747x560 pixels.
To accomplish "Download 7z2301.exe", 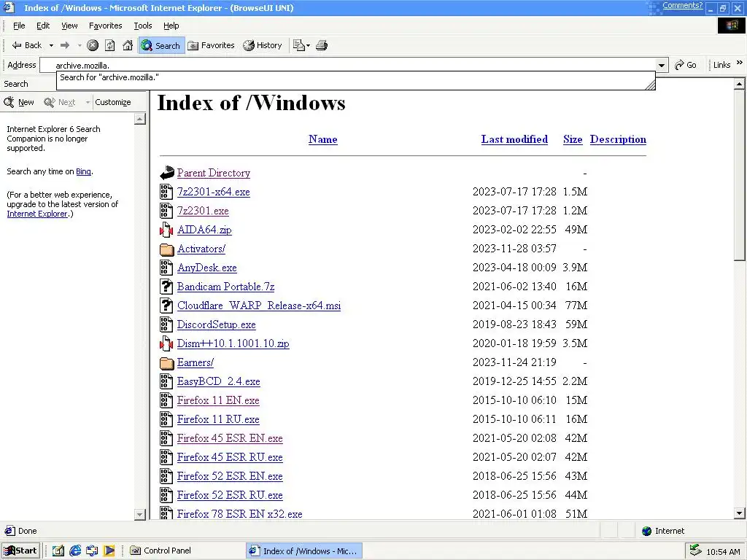I will [203, 211].
